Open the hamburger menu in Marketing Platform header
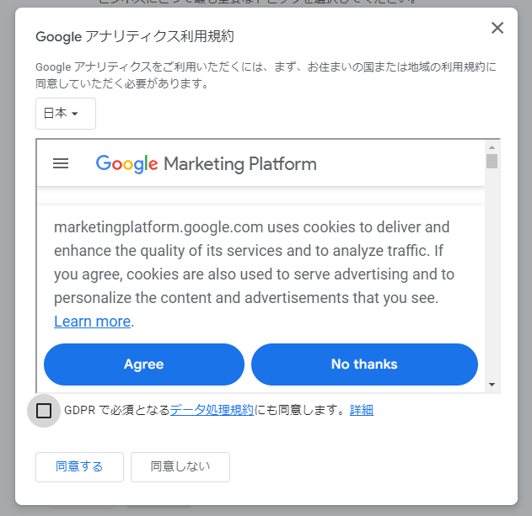This screenshot has height=516, width=532. click(61, 164)
